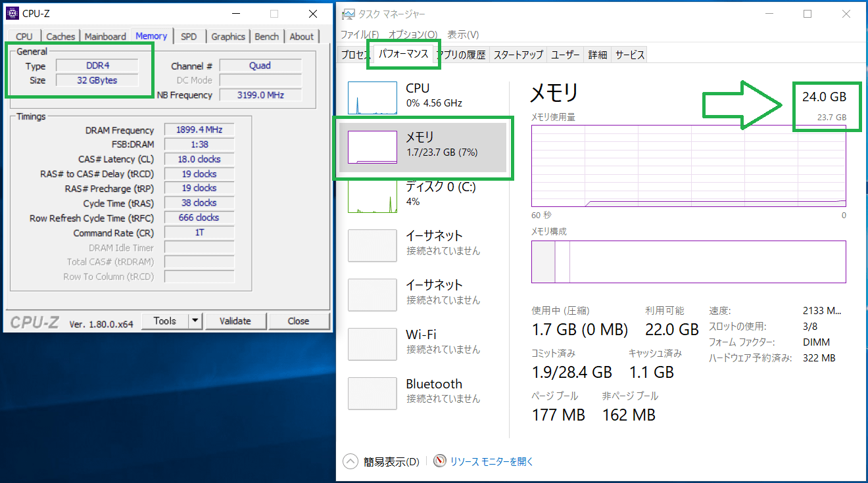Open the スタートアップ tab

pos(518,55)
